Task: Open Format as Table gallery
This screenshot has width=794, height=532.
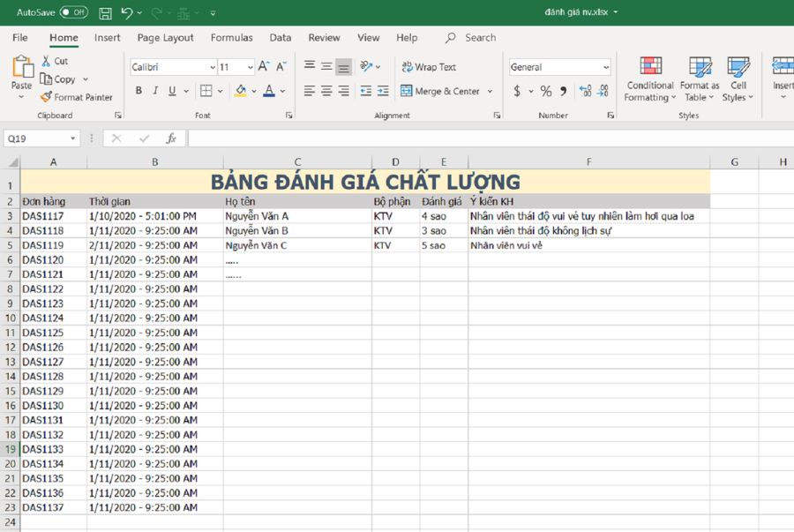Action: (700, 79)
